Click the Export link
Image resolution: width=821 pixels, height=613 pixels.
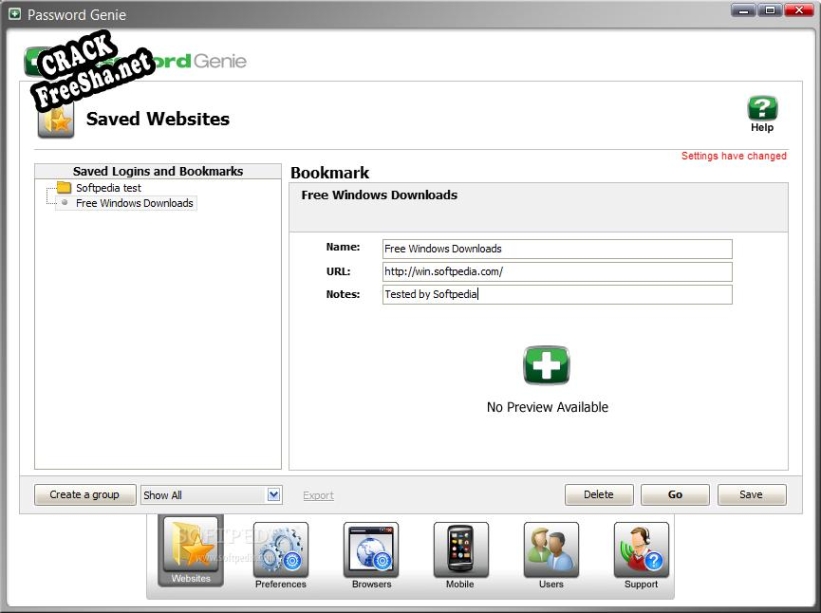318,496
